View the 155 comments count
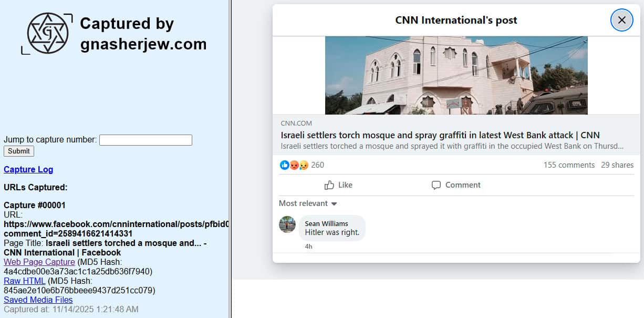This screenshot has height=318, width=644. (x=569, y=165)
